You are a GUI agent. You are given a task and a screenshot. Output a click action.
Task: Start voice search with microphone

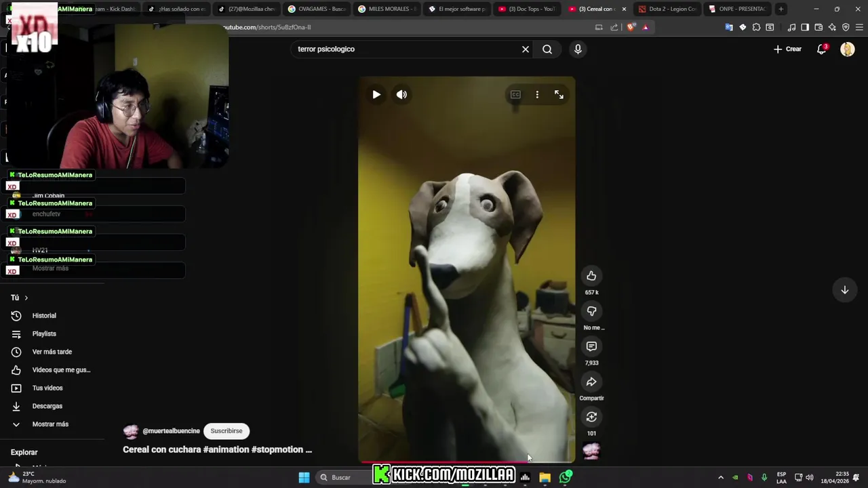point(578,49)
